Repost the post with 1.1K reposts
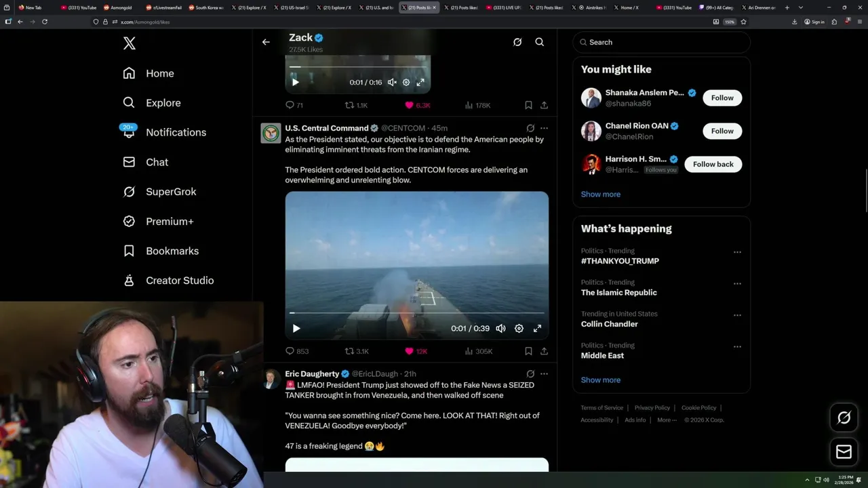This screenshot has width=868, height=488. coord(356,105)
